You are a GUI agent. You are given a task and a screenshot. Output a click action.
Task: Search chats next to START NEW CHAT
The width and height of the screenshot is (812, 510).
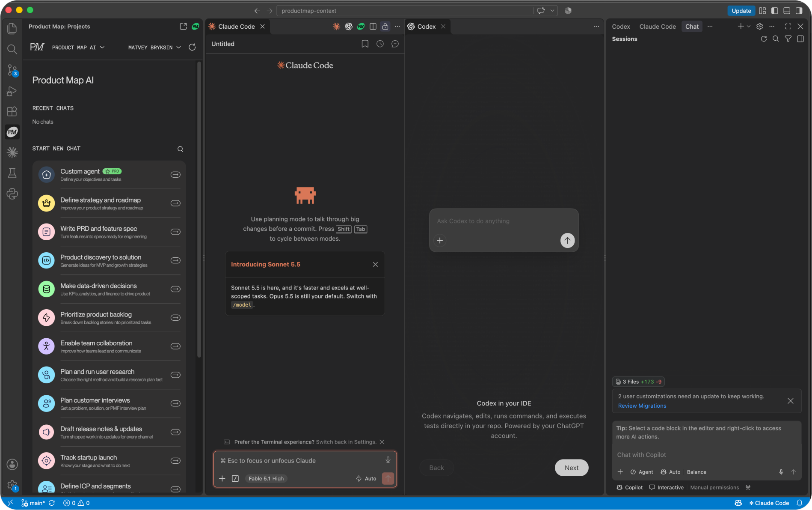[180, 149]
